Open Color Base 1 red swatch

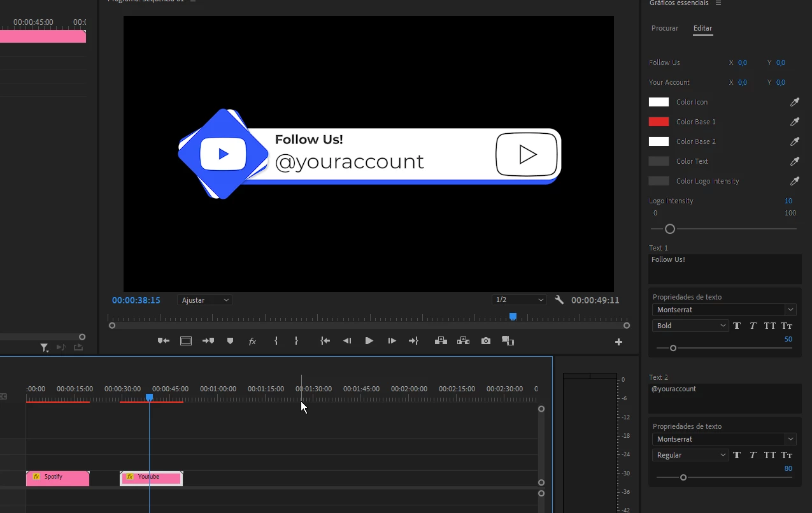(659, 122)
